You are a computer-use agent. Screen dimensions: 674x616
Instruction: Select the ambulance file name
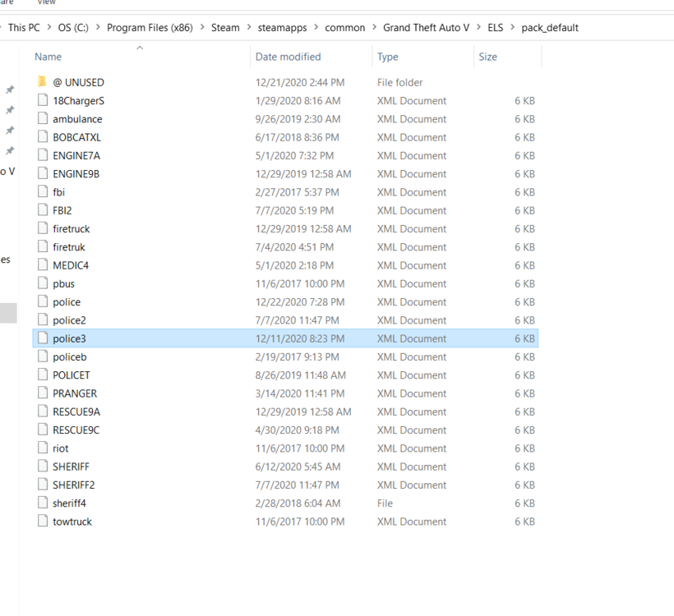tap(77, 119)
